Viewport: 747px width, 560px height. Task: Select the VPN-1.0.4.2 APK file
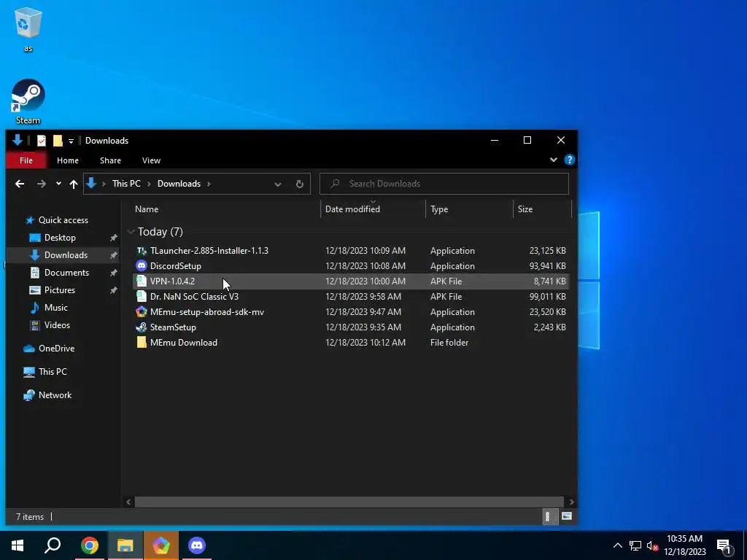pyautogui.click(x=351, y=281)
